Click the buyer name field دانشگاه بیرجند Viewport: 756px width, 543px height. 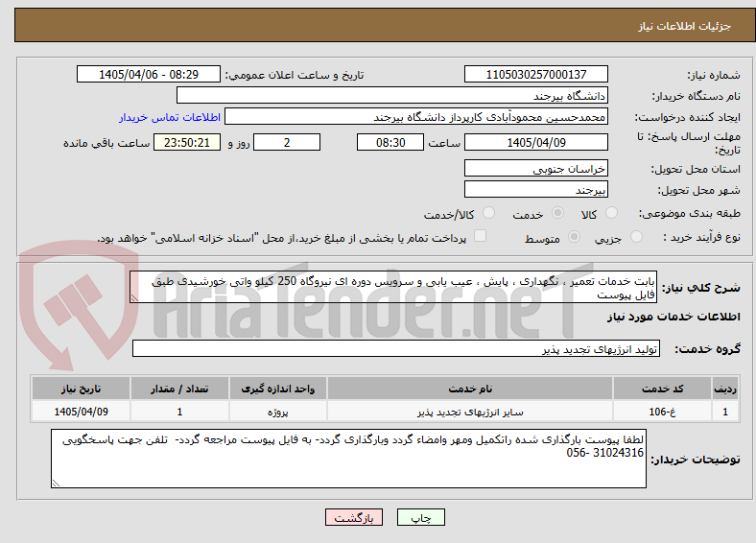click(x=392, y=95)
